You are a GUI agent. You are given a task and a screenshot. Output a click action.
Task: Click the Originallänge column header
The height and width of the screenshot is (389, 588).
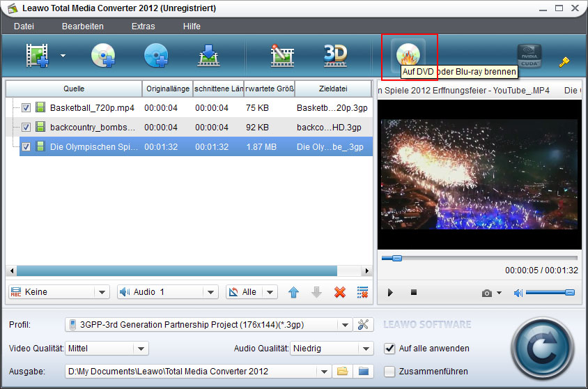pyautogui.click(x=168, y=89)
